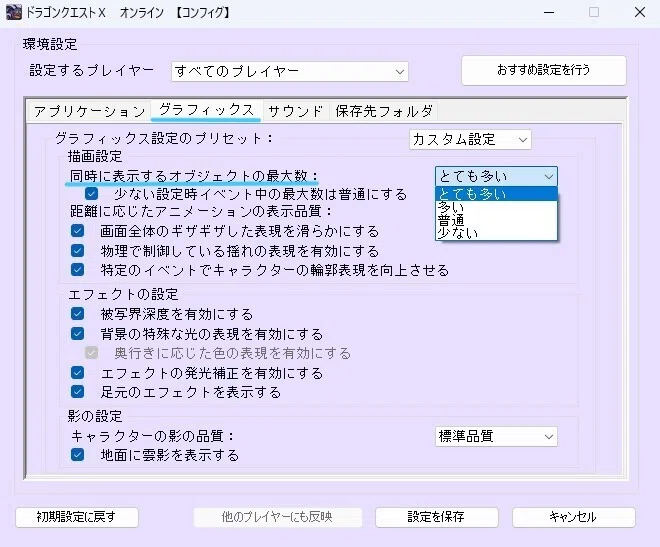This screenshot has width=660, height=547.
Task: Click the 設定を保存 button
Action: 436,517
